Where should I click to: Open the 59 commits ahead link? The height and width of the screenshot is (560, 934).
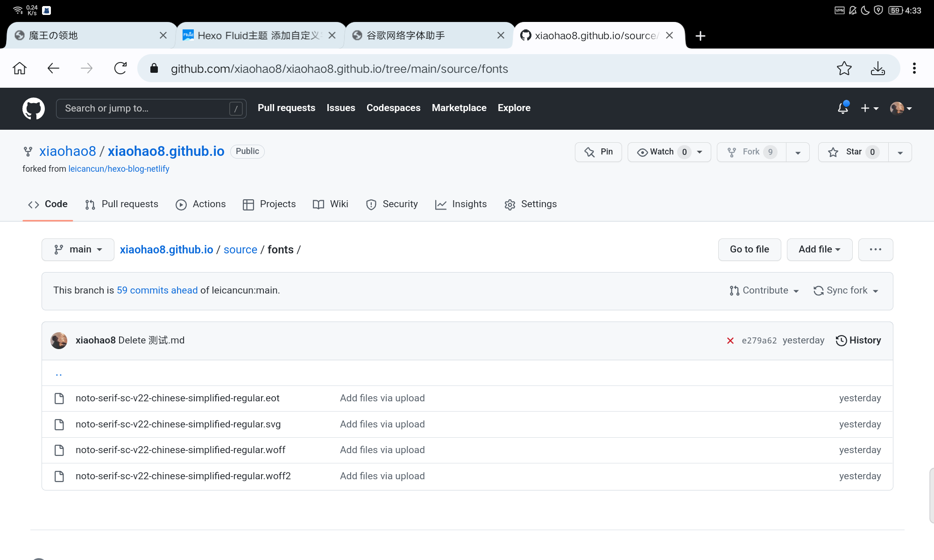(157, 290)
